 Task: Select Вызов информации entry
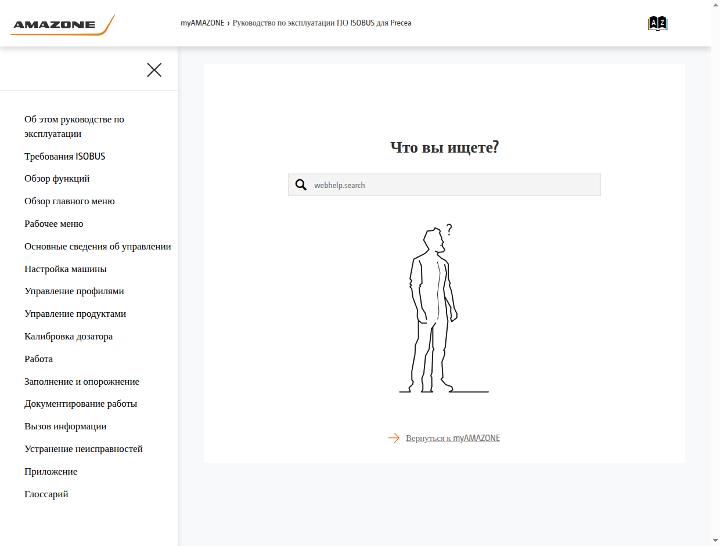65,426
